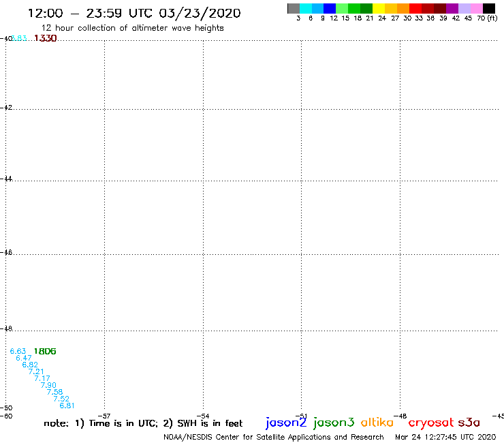Select the orange swatch in the color scale
The height and width of the screenshot is (443, 504).
pos(403,8)
